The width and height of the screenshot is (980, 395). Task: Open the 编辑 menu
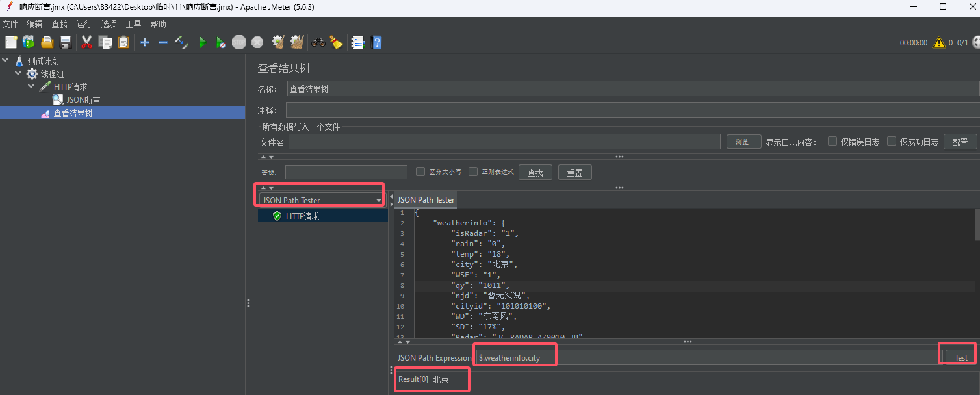coord(34,24)
